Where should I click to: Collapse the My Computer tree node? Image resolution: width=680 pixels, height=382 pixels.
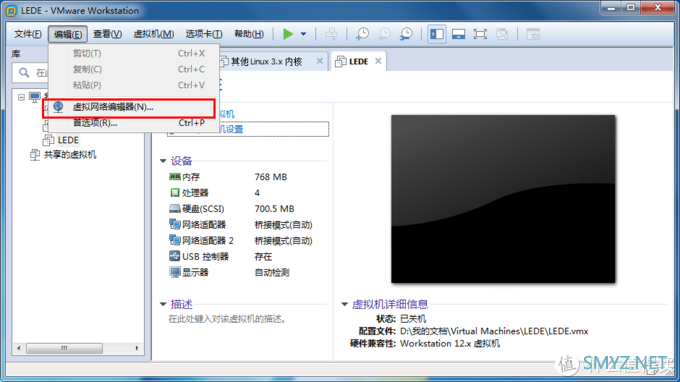coord(21,97)
